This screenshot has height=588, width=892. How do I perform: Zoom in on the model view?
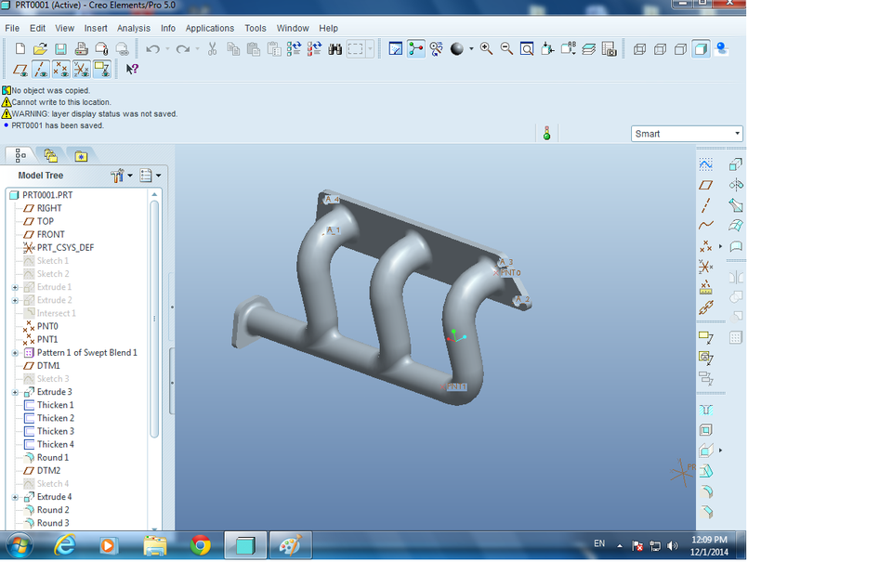pos(484,48)
